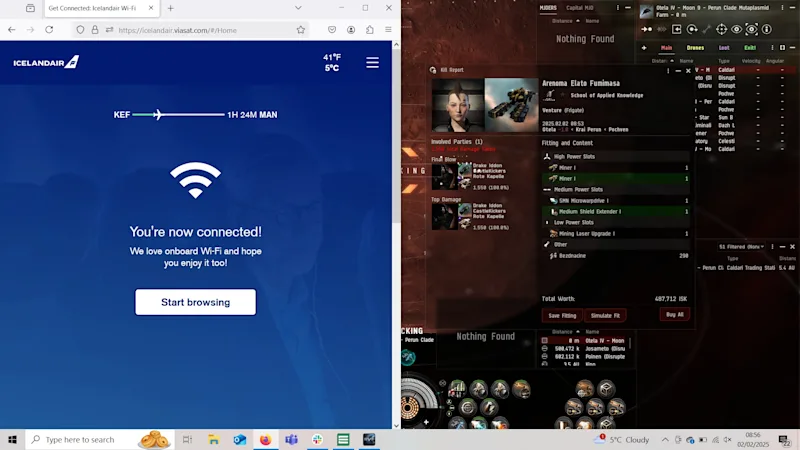
Task: Click the Show Info icon for Otela IV
Action: point(766,30)
